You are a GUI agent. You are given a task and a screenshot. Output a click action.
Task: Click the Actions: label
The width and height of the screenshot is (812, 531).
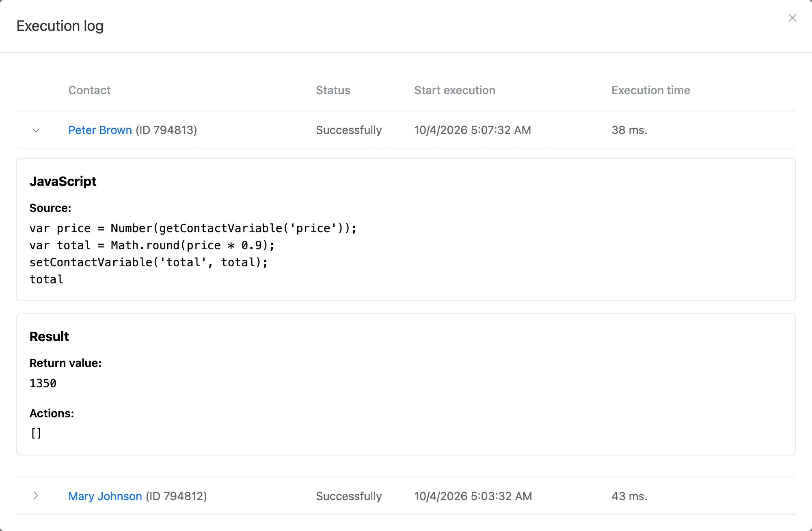[52, 413]
